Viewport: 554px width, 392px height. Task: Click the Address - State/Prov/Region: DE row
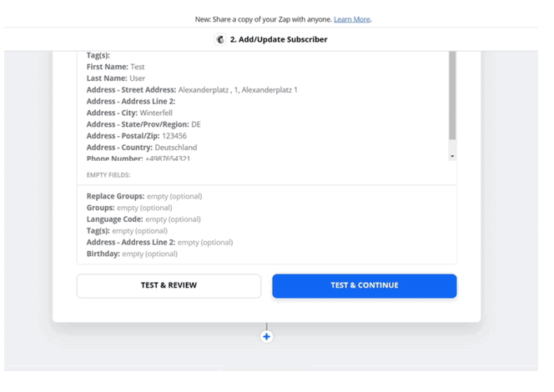(x=144, y=124)
